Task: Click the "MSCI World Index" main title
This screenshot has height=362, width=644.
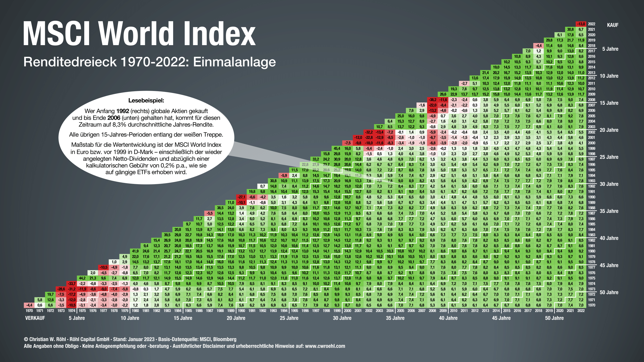Action: pos(139,34)
